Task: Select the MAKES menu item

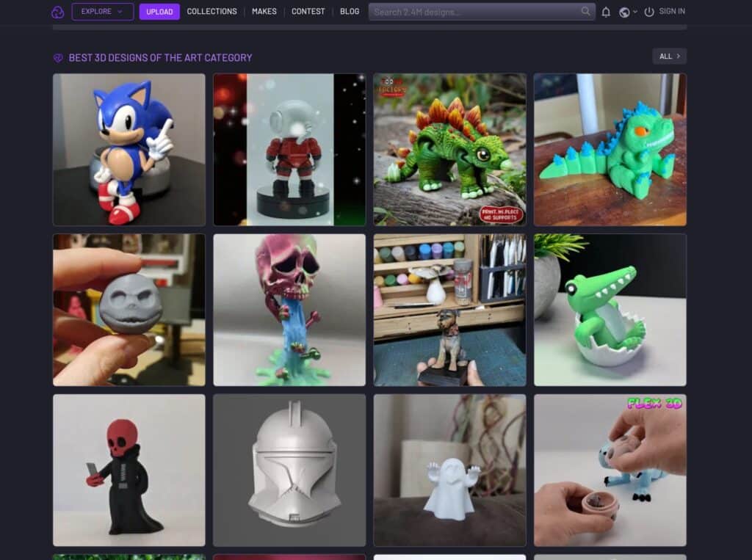Action: pyautogui.click(x=264, y=12)
